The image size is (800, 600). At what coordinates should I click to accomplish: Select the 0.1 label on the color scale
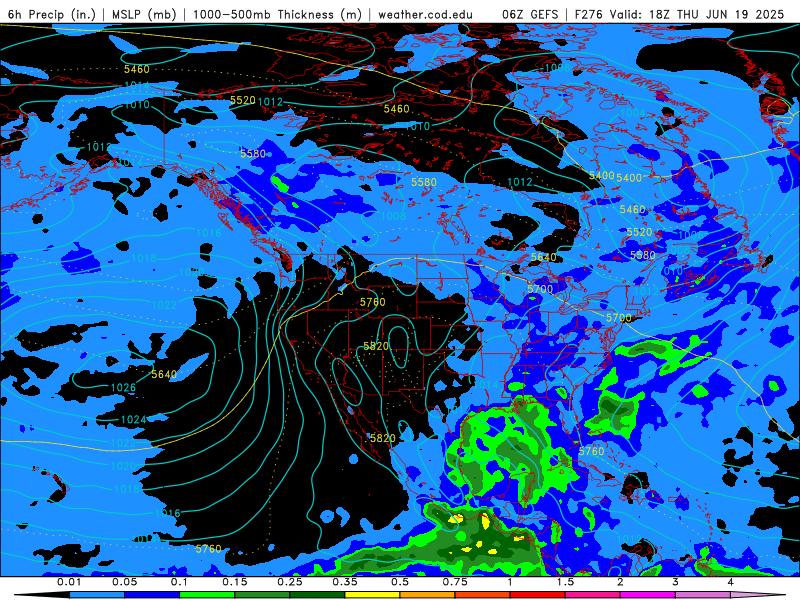click(180, 582)
